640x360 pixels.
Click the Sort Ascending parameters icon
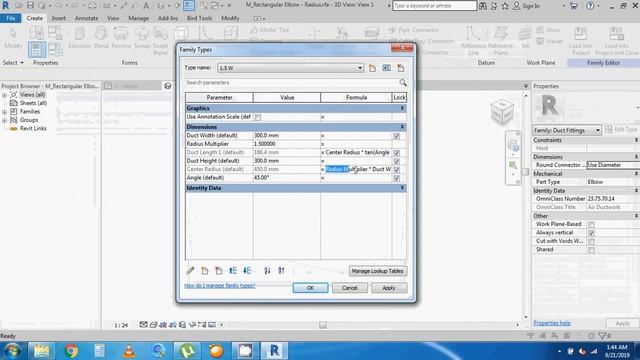267,271
